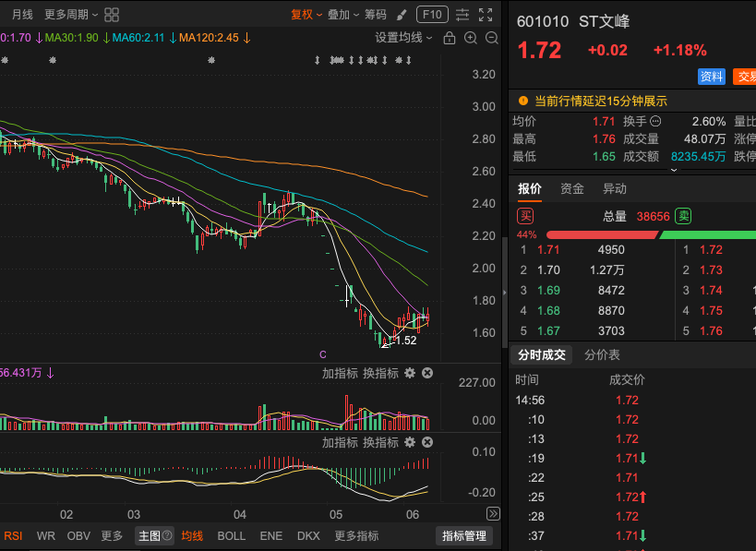Click the orange 交易 trade button
The width and height of the screenshot is (756, 551).
click(745, 77)
